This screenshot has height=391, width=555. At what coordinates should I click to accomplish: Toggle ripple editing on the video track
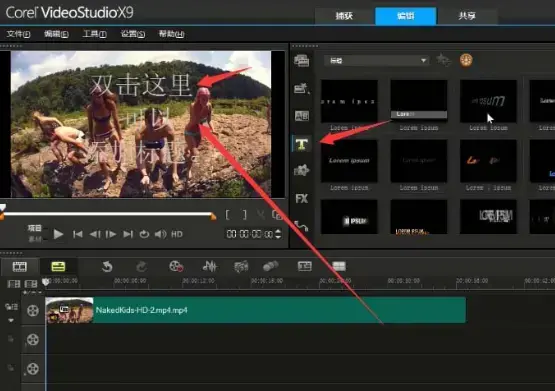tap(11, 307)
